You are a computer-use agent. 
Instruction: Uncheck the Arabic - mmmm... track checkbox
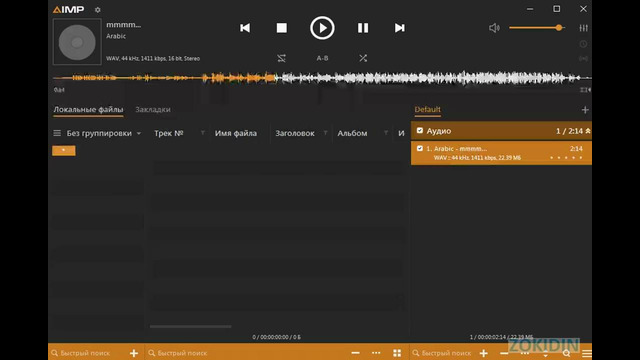pyautogui.click(x=420, y=149)
